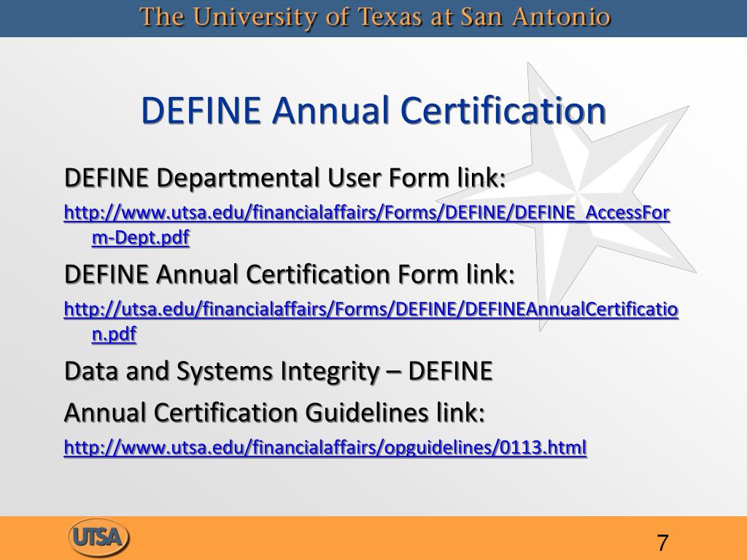Click the 'DEFINE Annual Certification' slide title
747x560 pixels.
(373, 111)
